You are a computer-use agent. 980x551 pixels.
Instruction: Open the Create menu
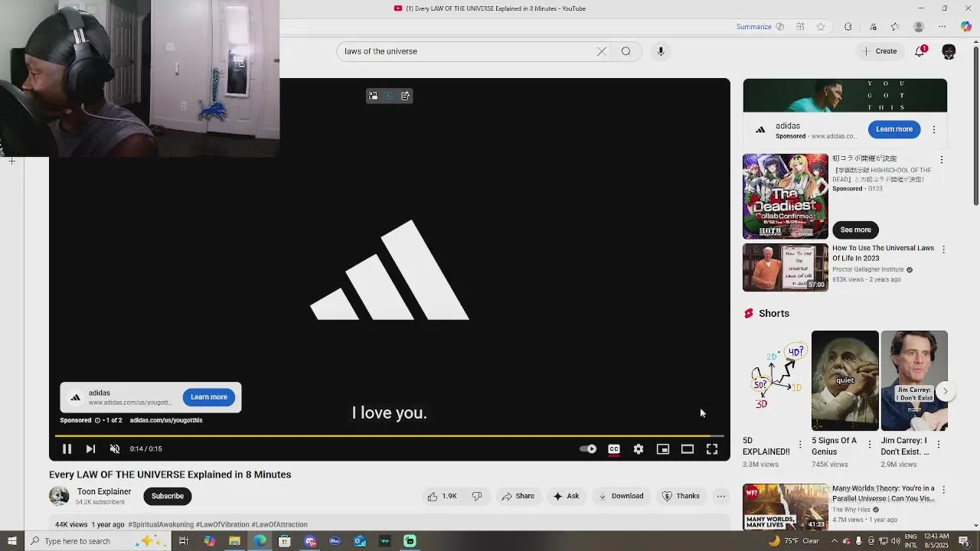(x=879, y=51)
